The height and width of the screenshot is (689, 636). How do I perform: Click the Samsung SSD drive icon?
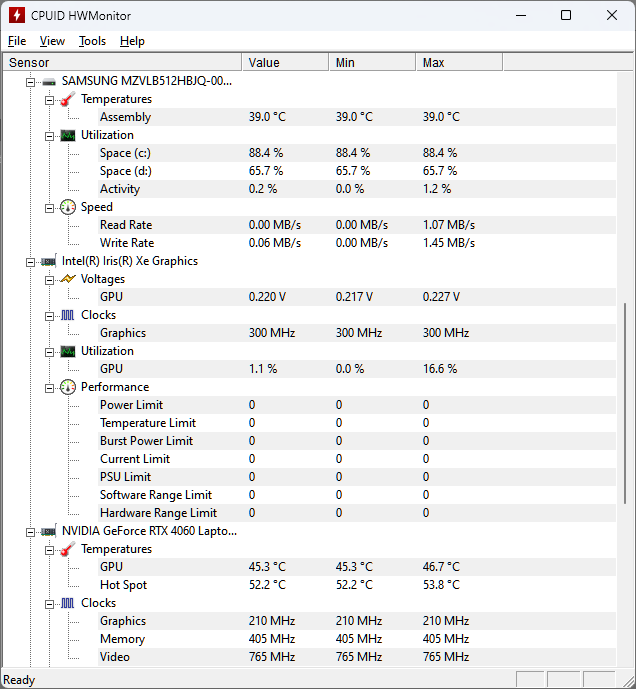tap(48, 81)
